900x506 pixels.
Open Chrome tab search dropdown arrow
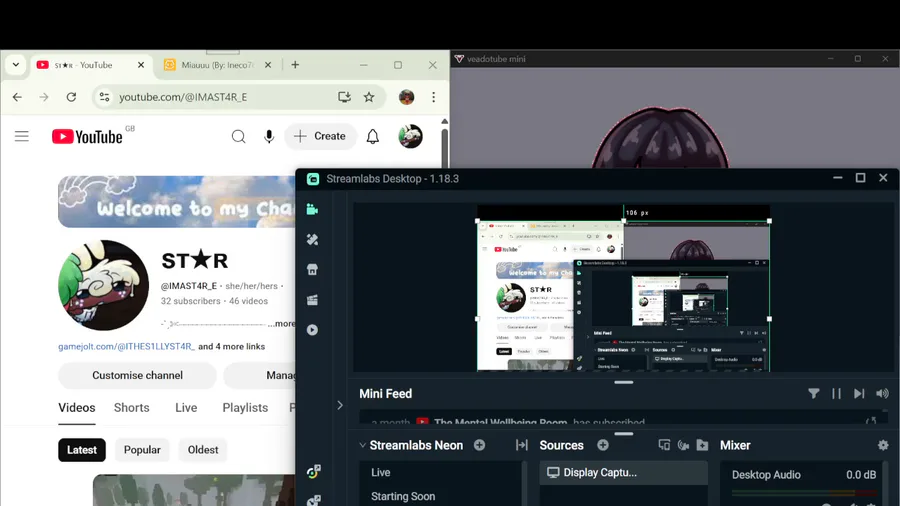(15, 65)
